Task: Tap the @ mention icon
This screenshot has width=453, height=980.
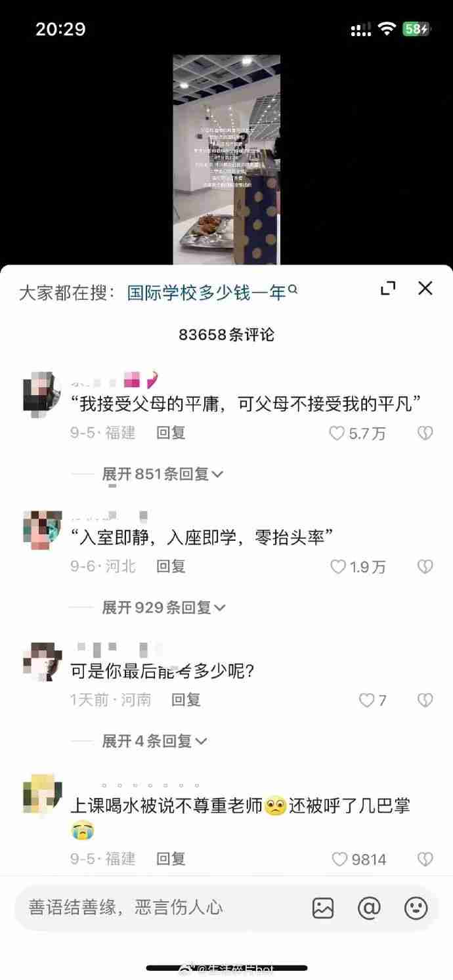Action: click(369, 908)
